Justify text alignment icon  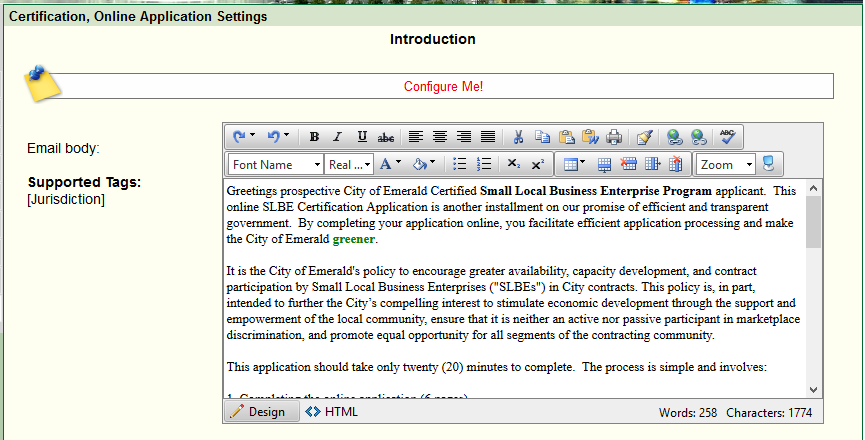(488, 137)
